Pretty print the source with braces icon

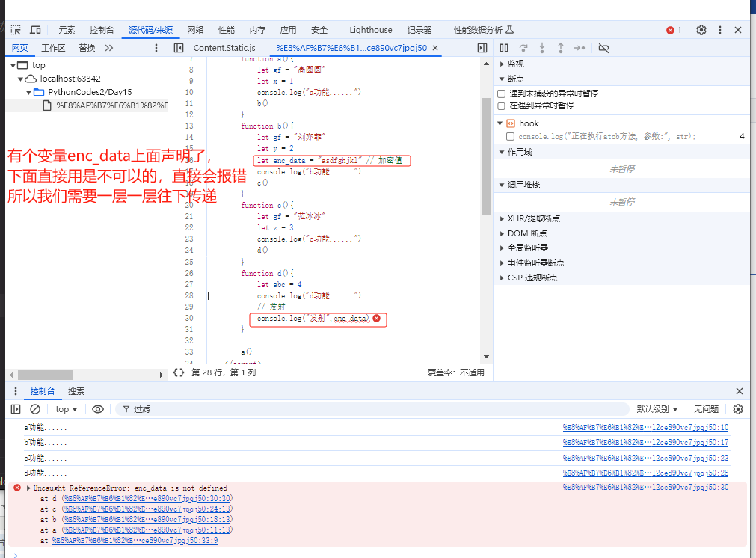[x=179, y=372]
